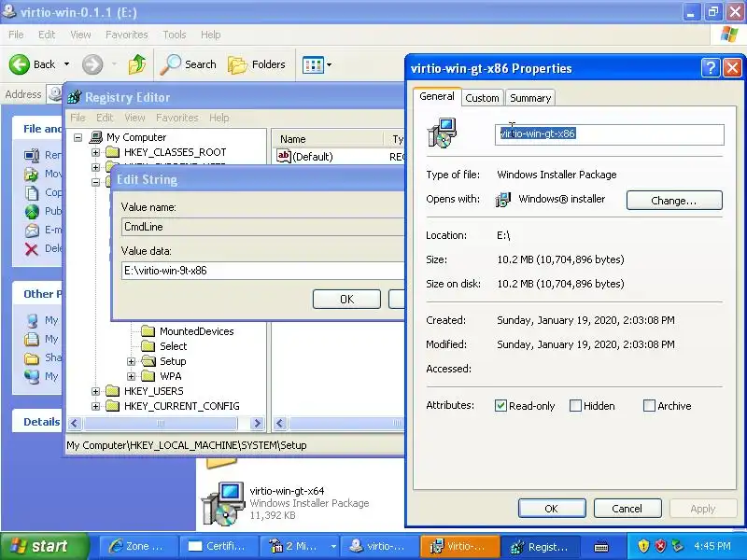Click the Copy this file icon
The image size is (747, 560).
tap(32, 193)
